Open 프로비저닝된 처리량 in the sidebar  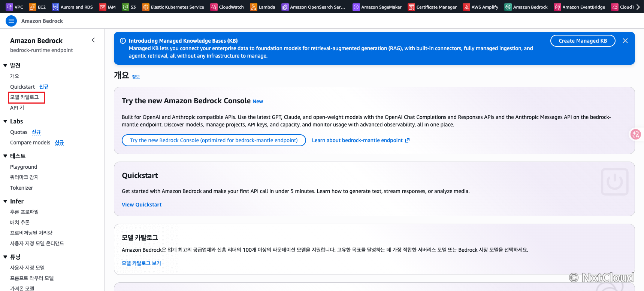31,233
